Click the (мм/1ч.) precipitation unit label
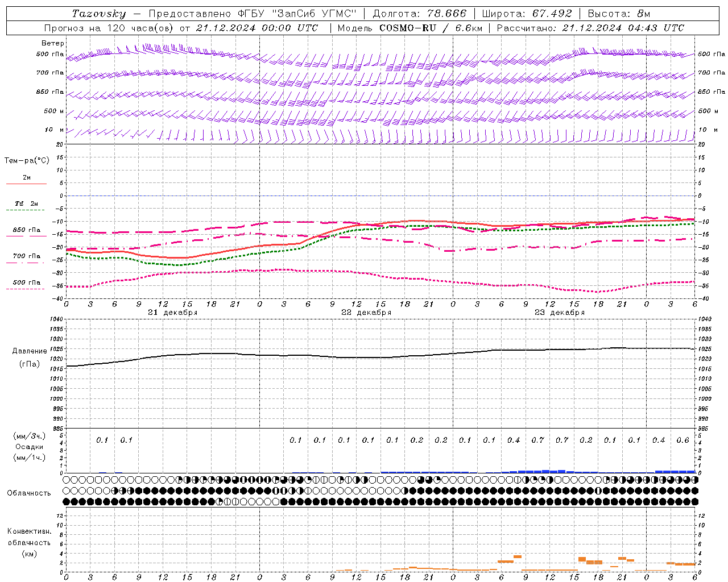The width and height of the screenshot is (728, 582). (x=30, y=458)
